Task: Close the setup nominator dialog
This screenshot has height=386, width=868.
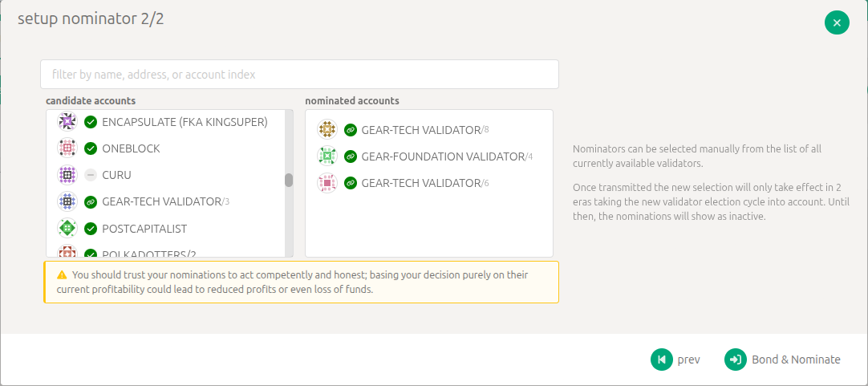Action: coord(837,22)
